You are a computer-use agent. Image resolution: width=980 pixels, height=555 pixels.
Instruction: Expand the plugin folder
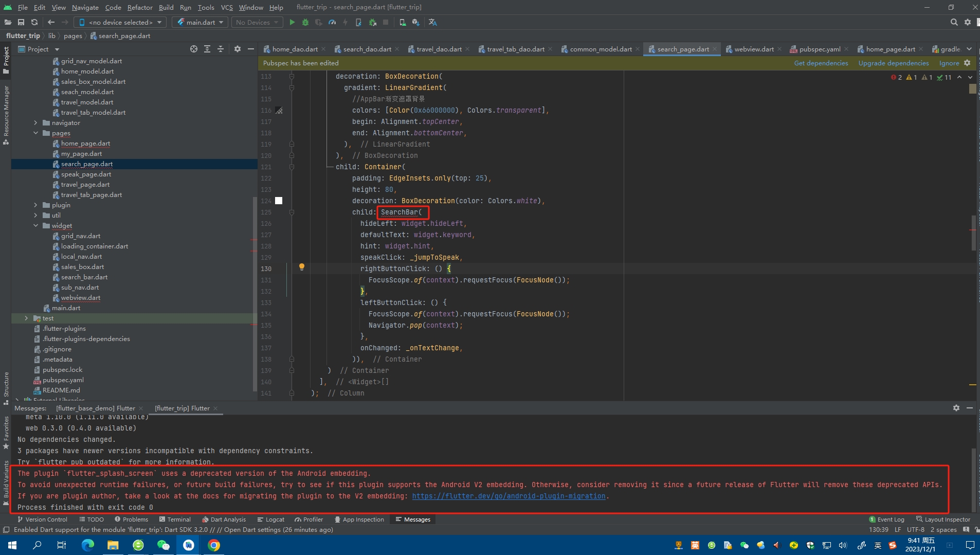[x=35, y=205]
